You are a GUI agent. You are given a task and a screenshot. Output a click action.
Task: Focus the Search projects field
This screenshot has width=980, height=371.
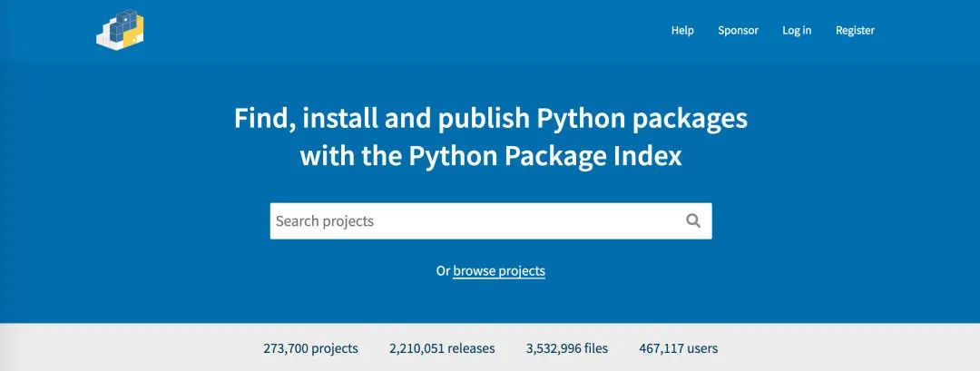[x=472, y=220]
